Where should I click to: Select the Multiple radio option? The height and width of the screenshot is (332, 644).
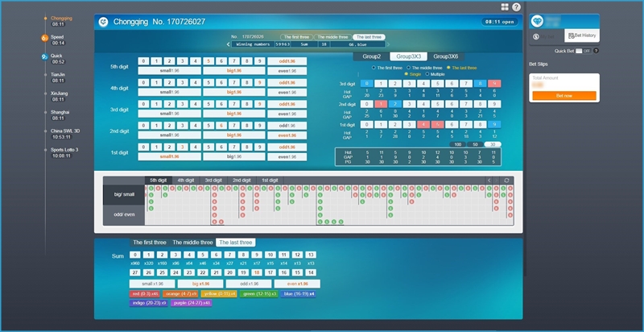point(427,74)
